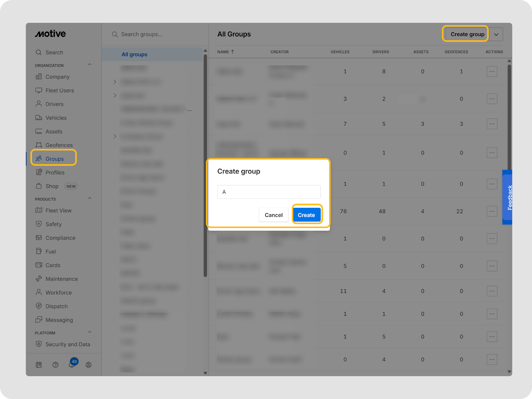Screen dimensions: 532x399
Task: Open the map book icon in sidebar footer
Action: 39,365
